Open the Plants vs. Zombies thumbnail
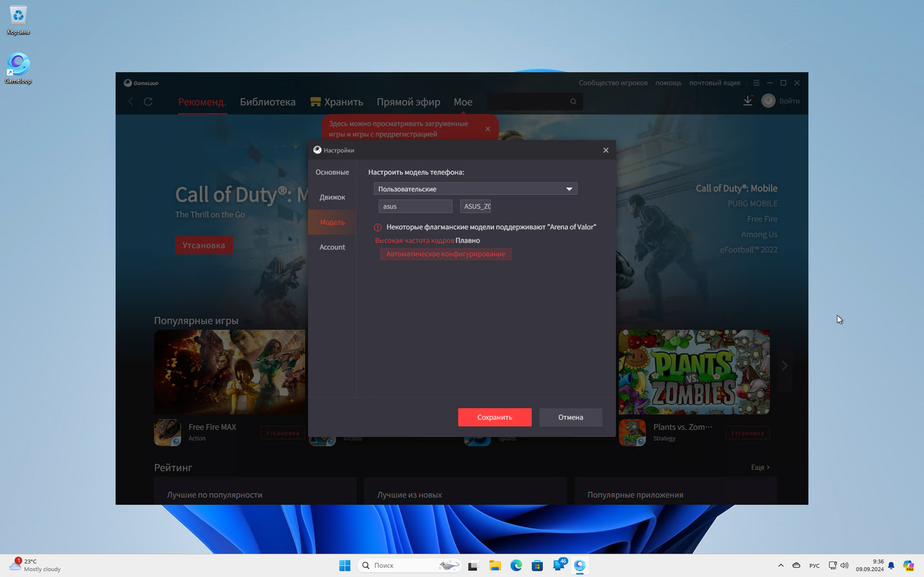Screen dimensions: 924x577 click(694, 372)
